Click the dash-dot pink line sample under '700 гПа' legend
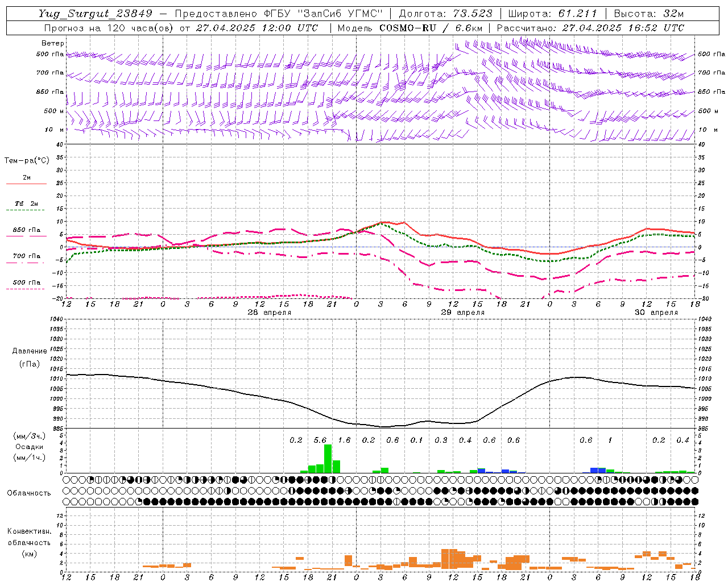This screenshot has height=582, width=728. pos(25,263)
